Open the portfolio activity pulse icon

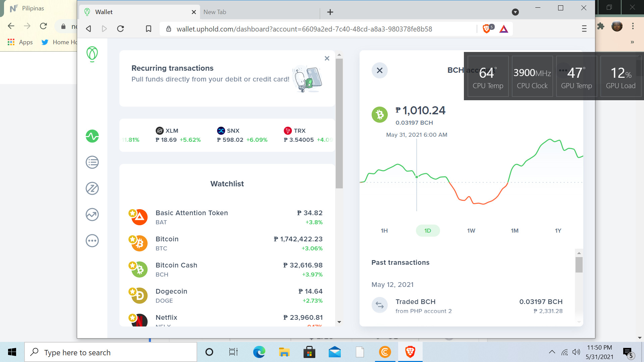pos(92,136)
